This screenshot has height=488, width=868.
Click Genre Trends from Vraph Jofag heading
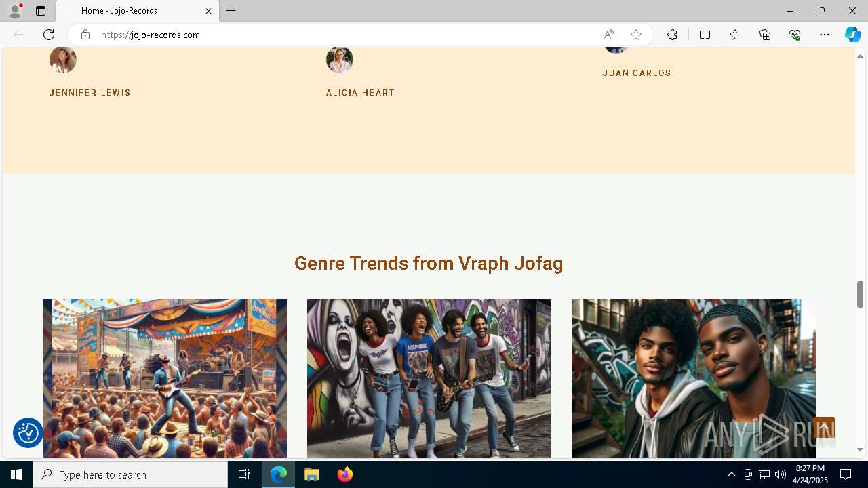point(429,263)
